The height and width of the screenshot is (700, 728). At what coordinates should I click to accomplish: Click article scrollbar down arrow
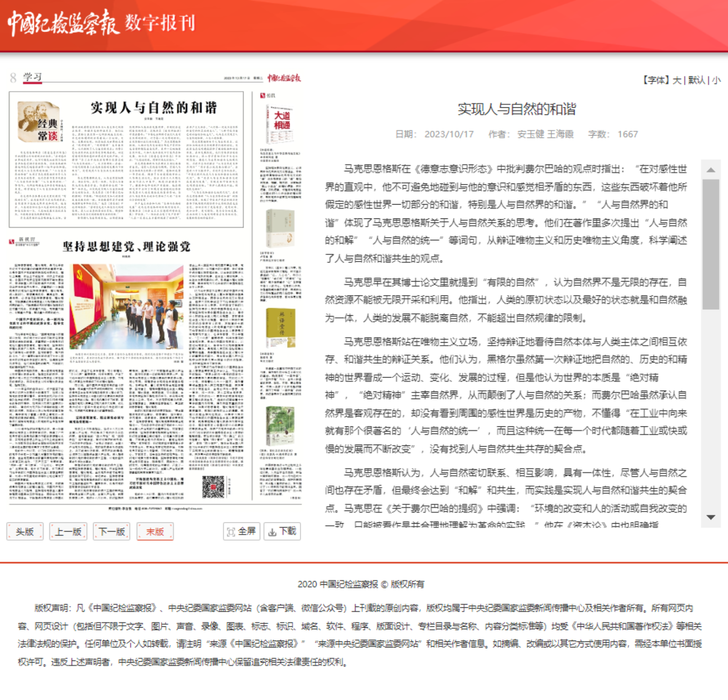711,517
